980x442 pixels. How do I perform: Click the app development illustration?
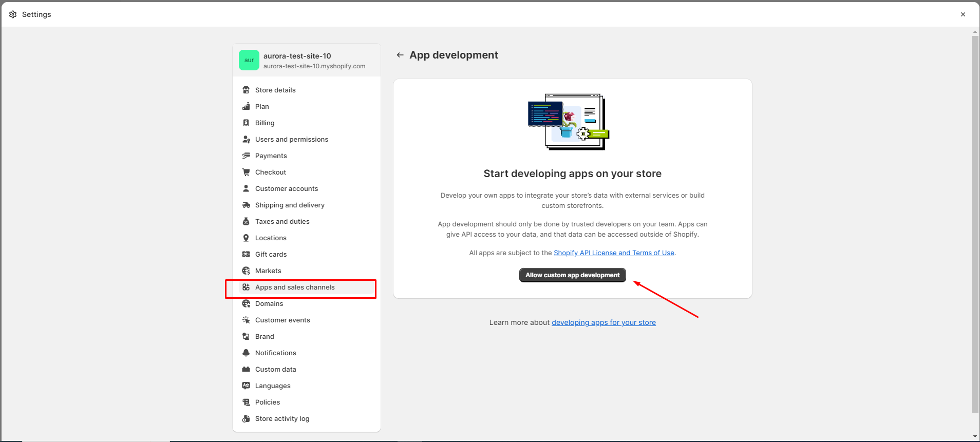coord(569,122)
